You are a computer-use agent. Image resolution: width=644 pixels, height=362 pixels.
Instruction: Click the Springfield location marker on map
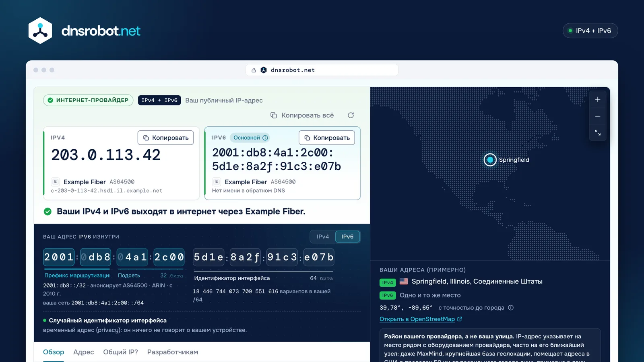[x=490, y=160]
